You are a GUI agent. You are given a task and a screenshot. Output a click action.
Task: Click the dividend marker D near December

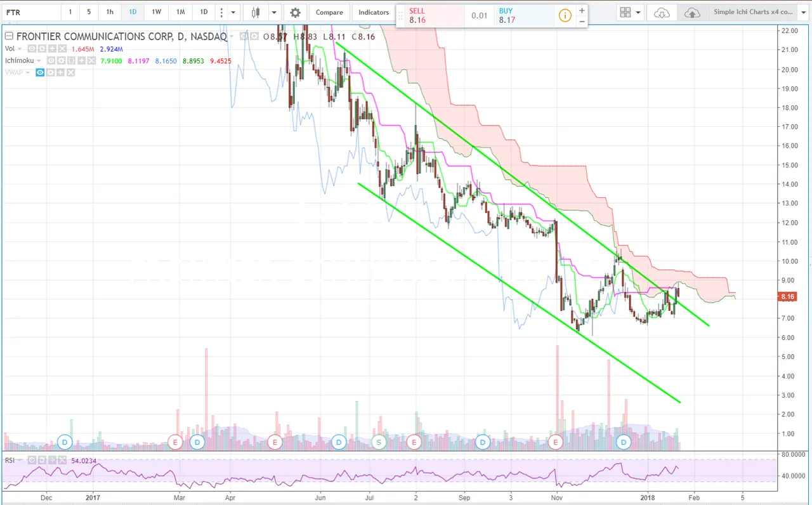[x=64, y=442]
